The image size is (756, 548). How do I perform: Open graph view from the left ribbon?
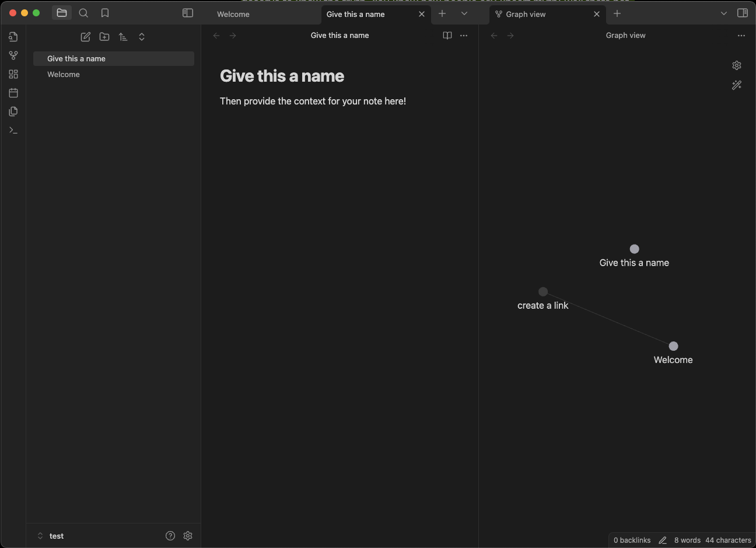point(13,55)
